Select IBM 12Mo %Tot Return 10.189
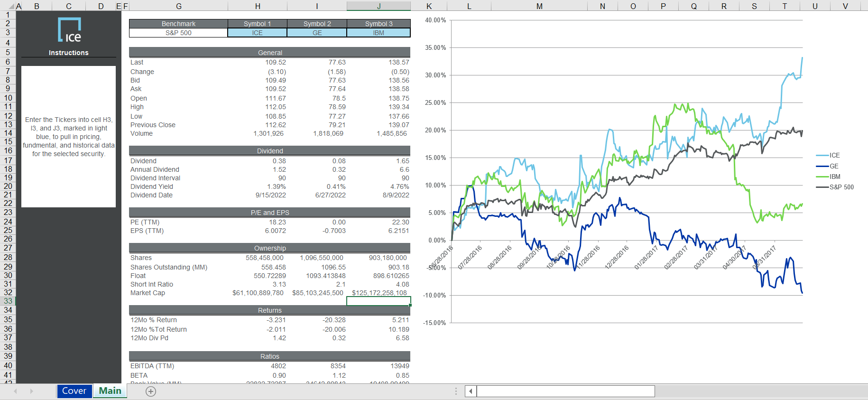The height and width of the screenshot is (400, 868). coord(399,329)
